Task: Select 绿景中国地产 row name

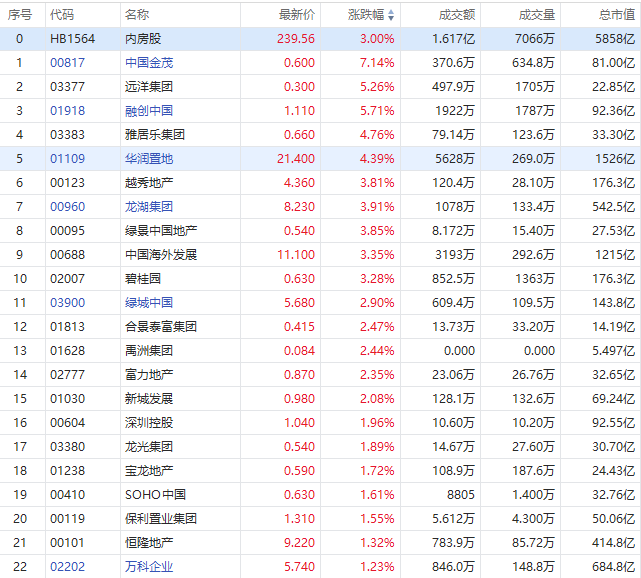Action: (x=161, y=231)
